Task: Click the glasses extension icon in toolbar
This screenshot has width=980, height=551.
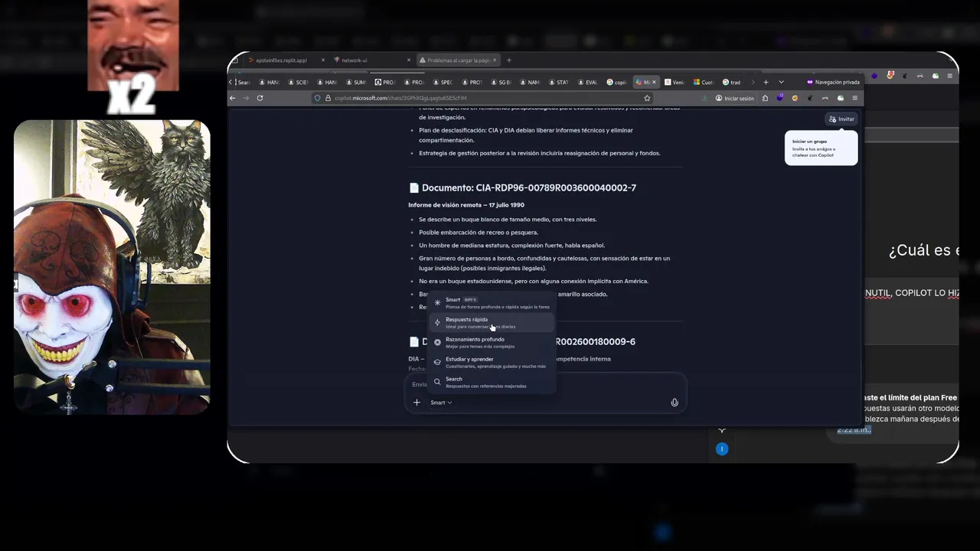Action: click(825, 98)
